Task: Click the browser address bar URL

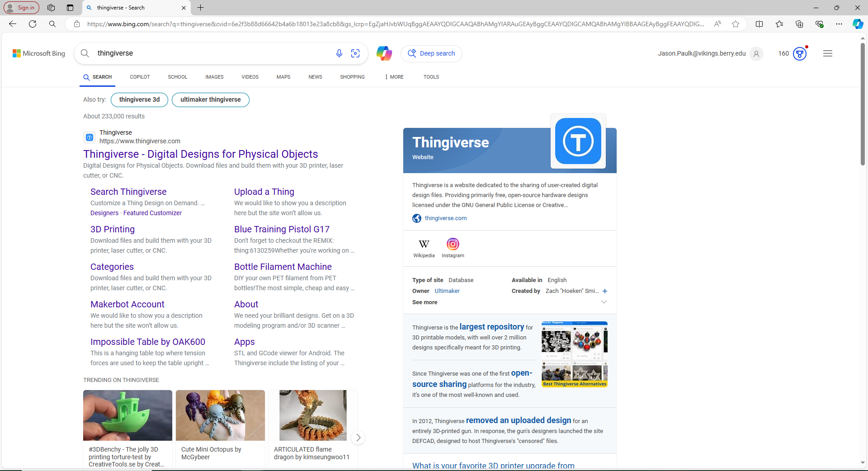Action: pyautogui.click(x=396, y=24)
